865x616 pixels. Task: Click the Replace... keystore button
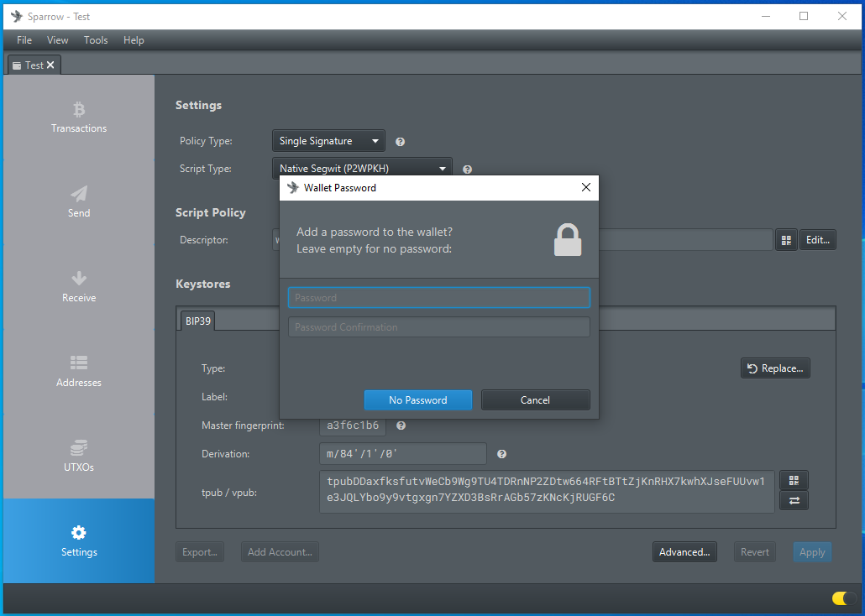tap(776, 368)
